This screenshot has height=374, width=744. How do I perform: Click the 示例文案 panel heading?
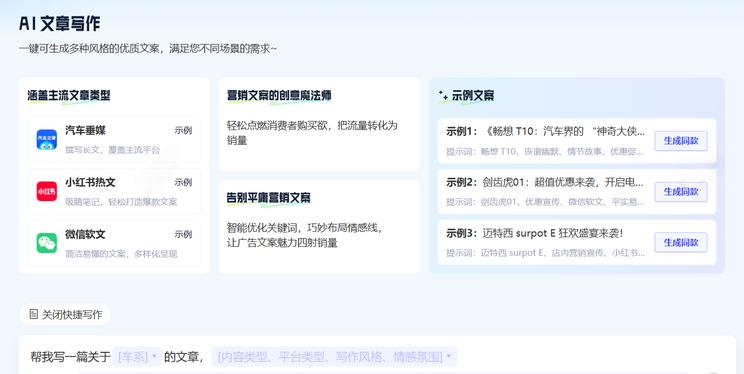(x=473, y=95)
